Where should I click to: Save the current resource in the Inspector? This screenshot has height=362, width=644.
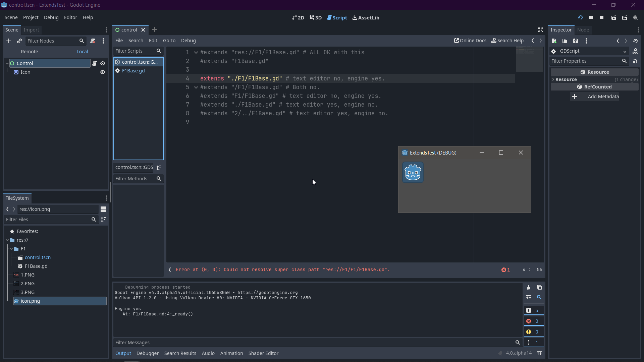pos(576,41)
